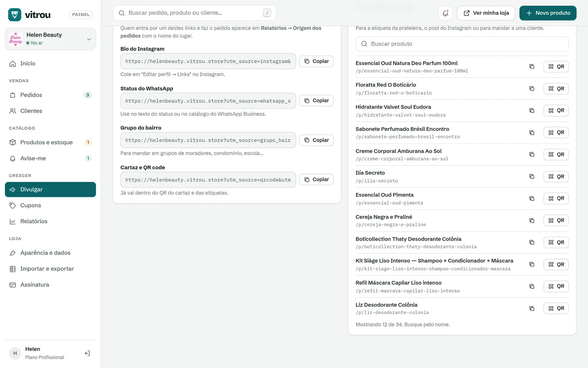Image resolution: width=588 pixels, height=368 pixels.
Task: Copy the Cartaz e QR code link
Action: coord(316,179)
